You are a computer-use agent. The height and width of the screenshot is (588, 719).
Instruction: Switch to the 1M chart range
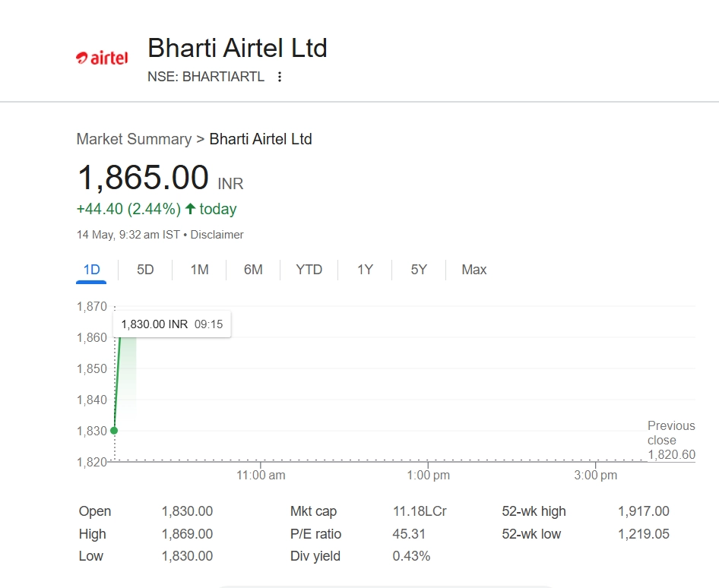point(199,270)
